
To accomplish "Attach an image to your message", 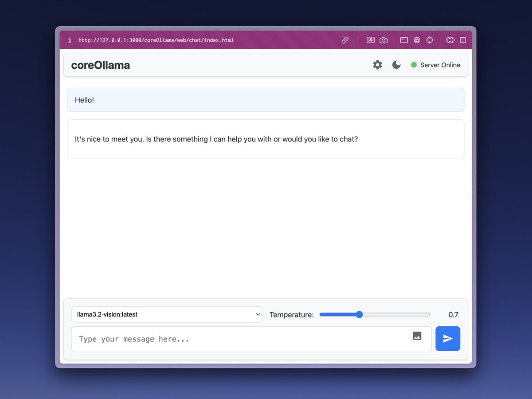I will [417, 336].
